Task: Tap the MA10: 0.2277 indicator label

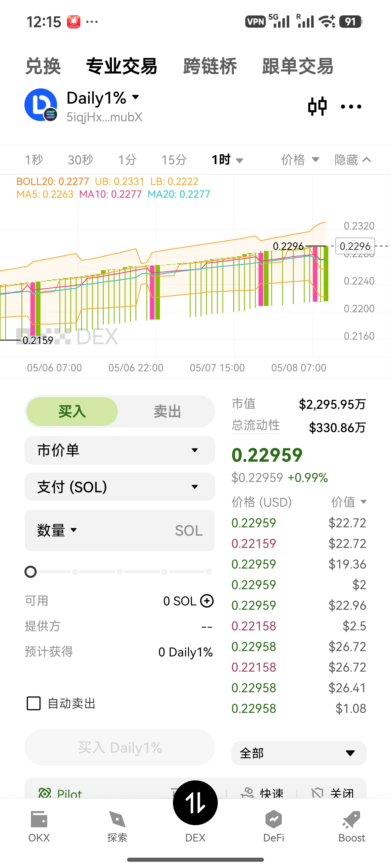Action: tap(110, 194)
